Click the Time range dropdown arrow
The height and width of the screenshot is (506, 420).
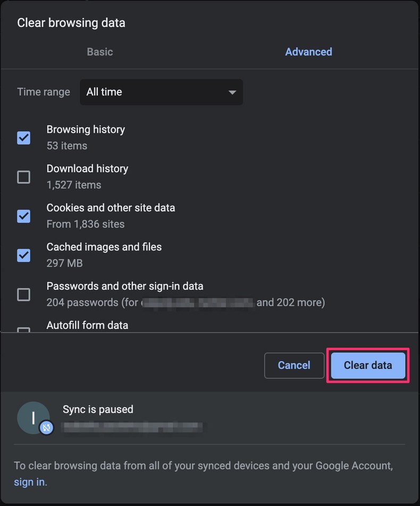232,92
